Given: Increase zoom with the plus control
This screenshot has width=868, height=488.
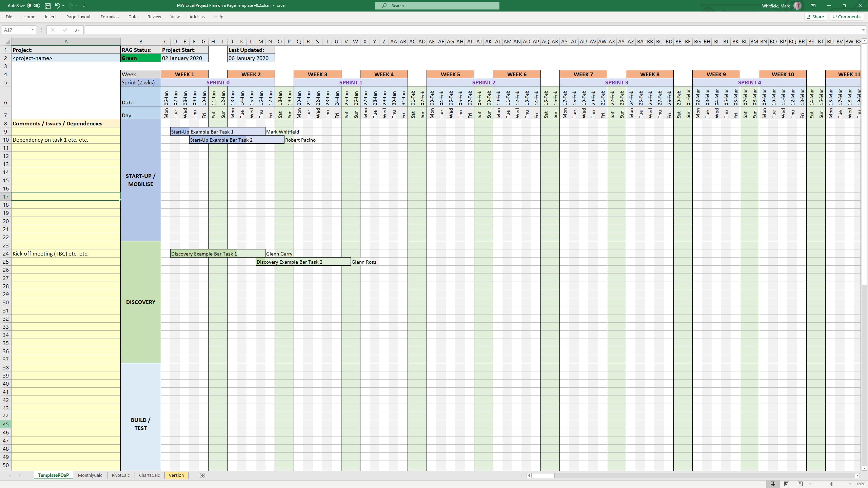Looking at the screenshot, I should pyautogui.click(x=849, y=484).
